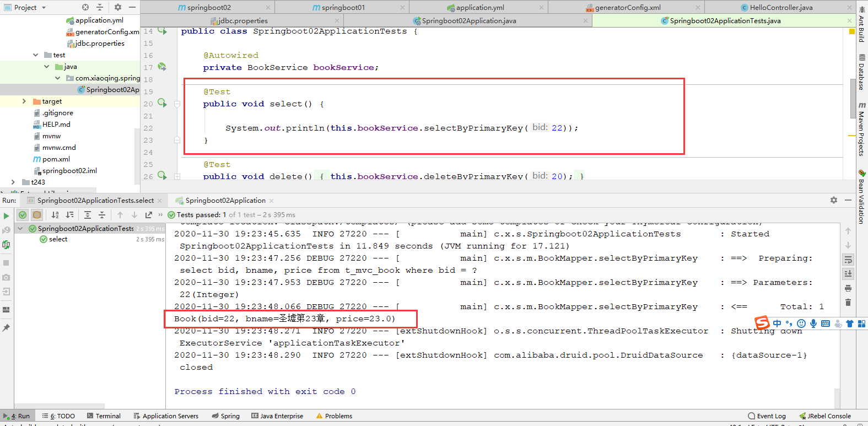The image size is (868, 426).
Task: Open the Run layout settings icon
Action: [x=6, y=310]
